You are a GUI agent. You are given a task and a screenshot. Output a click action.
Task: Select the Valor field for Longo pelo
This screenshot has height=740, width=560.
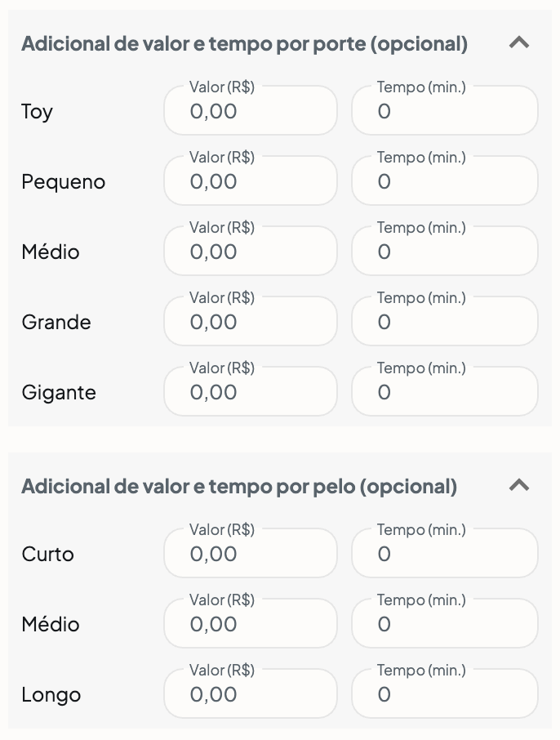point(251,693)
